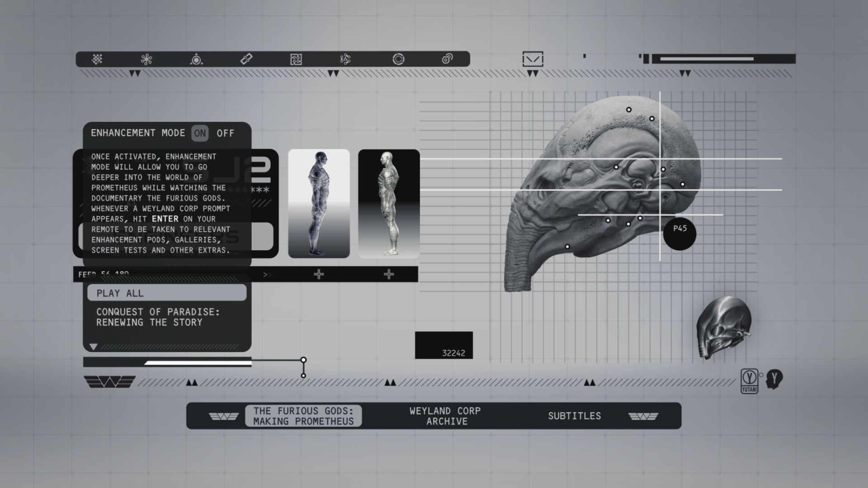Click the black box labeled 32242
Image resolution: width=868 pixels, height=488 pixels.
click(x=444, y=345)
